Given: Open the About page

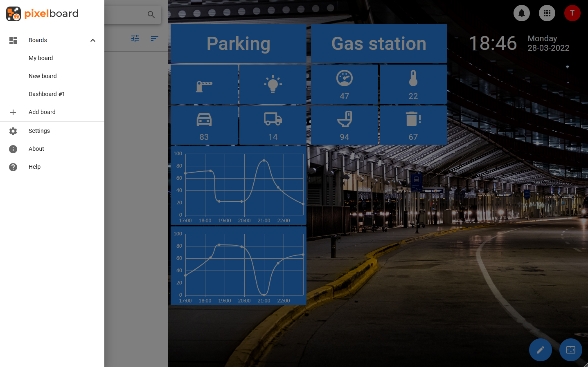Looking at the screenshot, I should click(36, 149).
